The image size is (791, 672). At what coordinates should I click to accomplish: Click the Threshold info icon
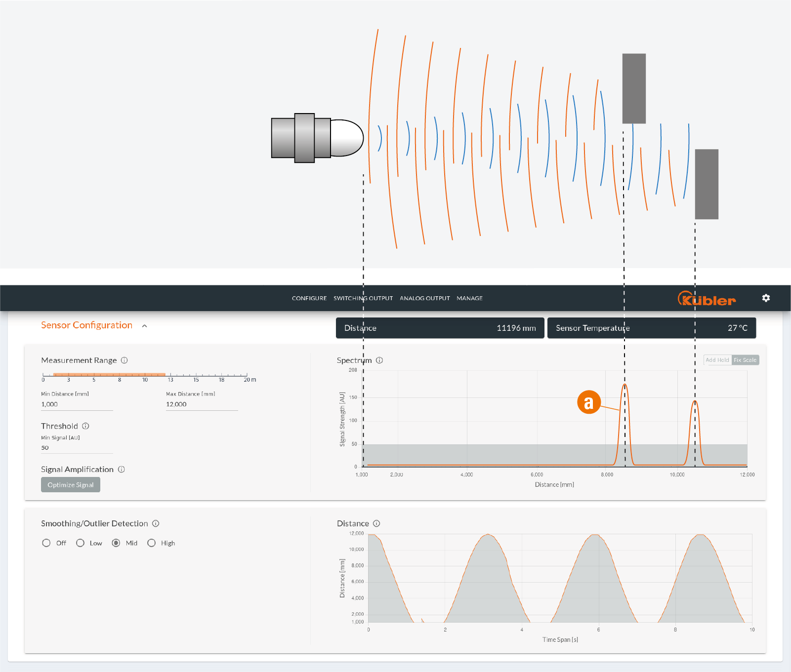pos(85,426)
